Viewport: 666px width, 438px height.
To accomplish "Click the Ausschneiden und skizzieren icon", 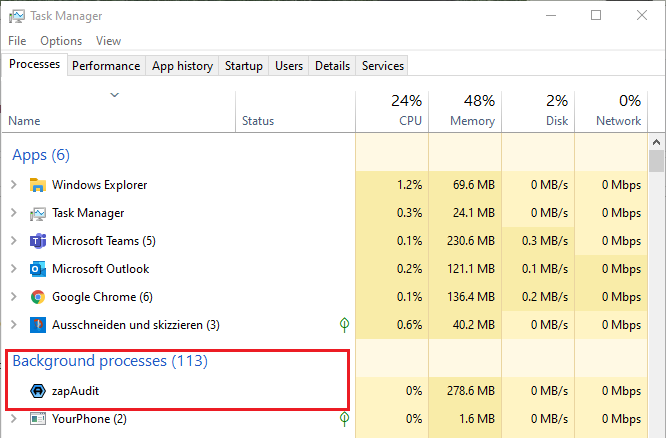I will [38, 325].
